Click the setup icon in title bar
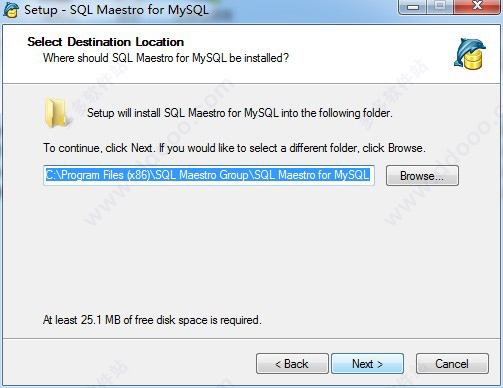503x388 pixels. [x=10, y=9]
